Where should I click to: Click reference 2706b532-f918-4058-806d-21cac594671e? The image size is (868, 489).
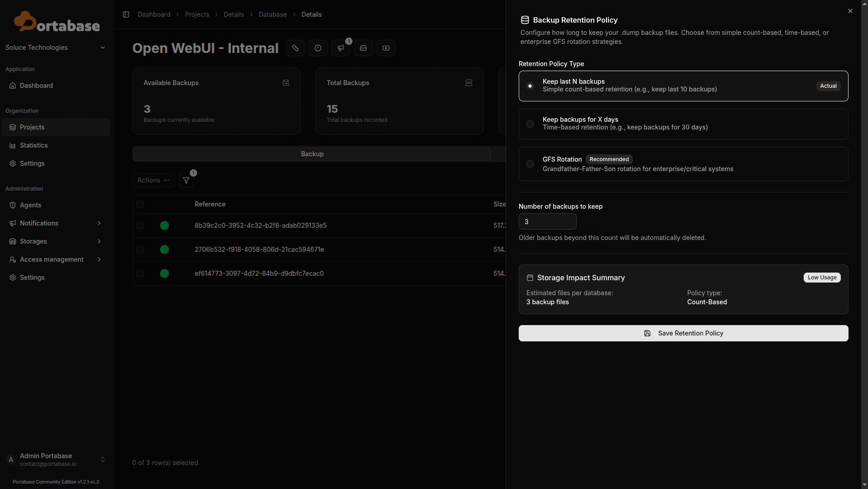click(259, 249)
